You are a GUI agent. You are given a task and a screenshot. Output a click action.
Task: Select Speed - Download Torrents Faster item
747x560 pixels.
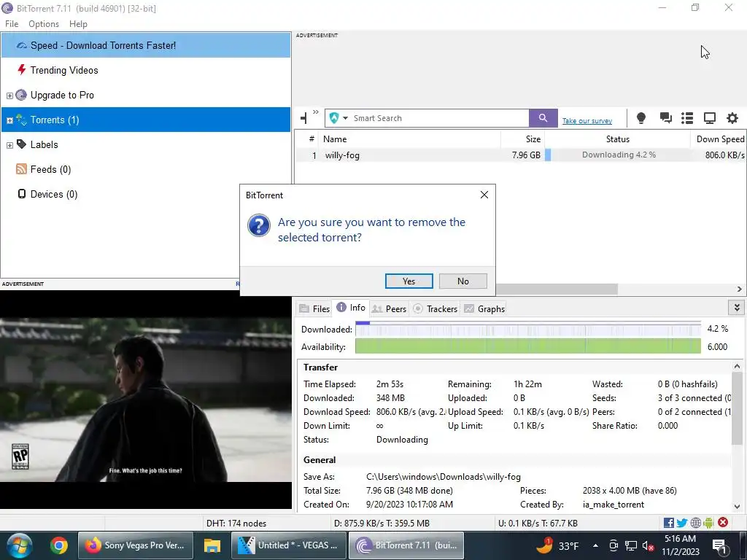pos(146,45)
